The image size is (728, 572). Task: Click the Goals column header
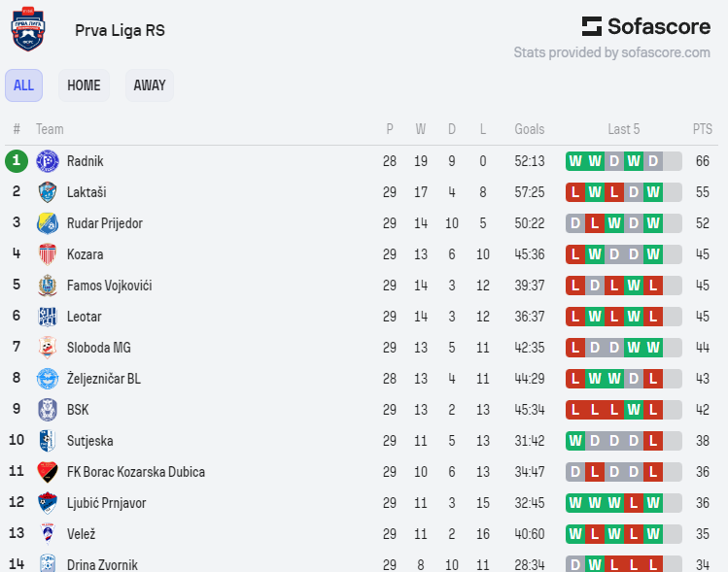[x=530, y=129]
